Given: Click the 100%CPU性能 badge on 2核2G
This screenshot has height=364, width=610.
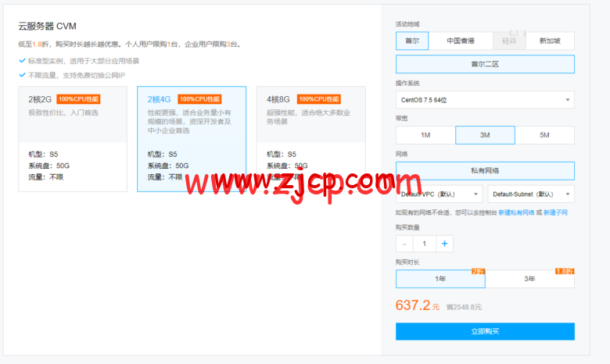Looking at the screenshot, I should click(78, 99).
